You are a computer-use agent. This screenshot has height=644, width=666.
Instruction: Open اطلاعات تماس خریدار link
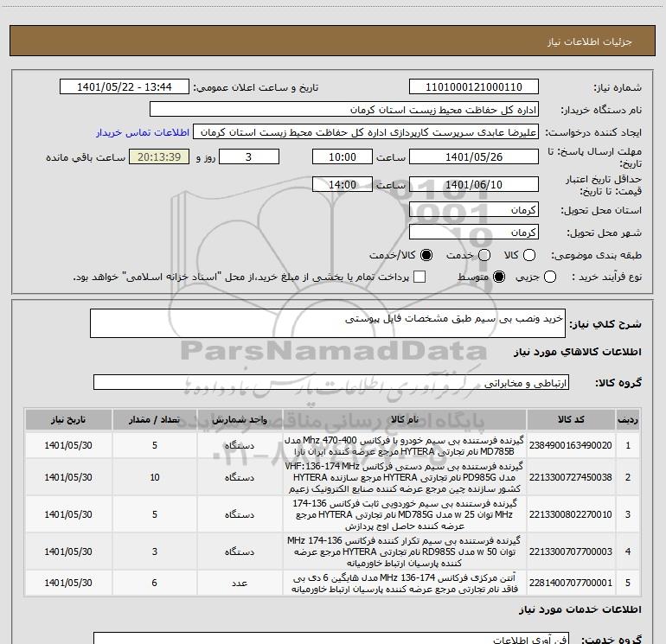143,132
